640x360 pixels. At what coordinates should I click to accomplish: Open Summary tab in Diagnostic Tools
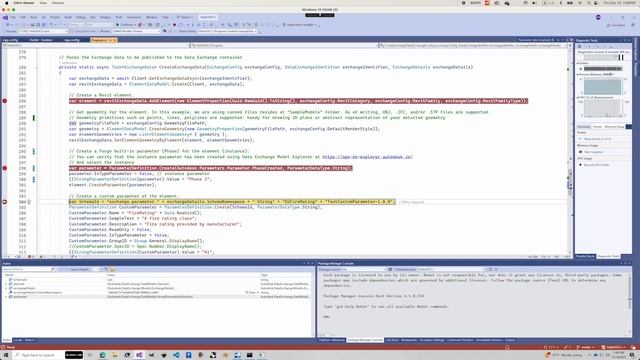(x=584, y=127)
